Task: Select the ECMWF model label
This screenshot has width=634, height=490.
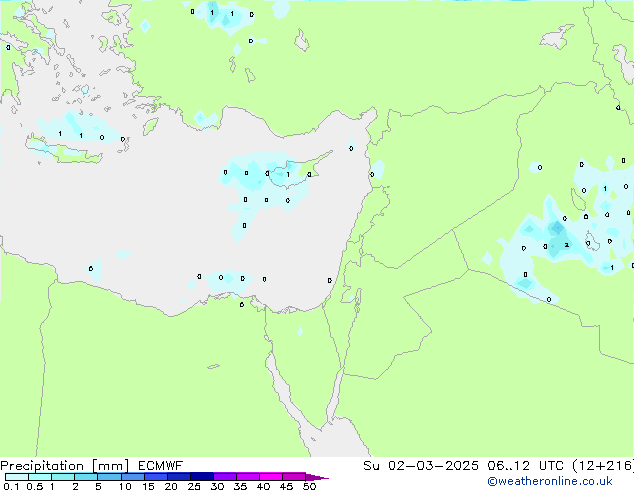Action: pos(161,466)
